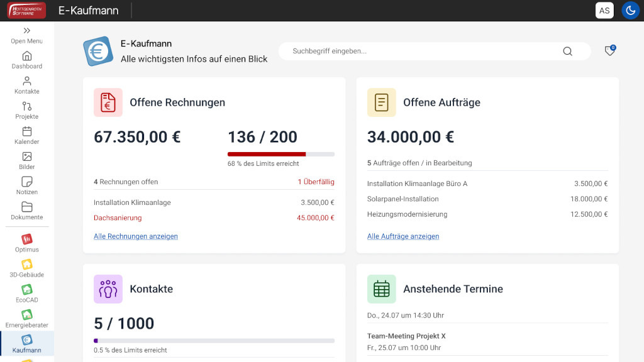Open the Energieberater module
The width and height of the screenshot is (644, 362).
(26, 317)
